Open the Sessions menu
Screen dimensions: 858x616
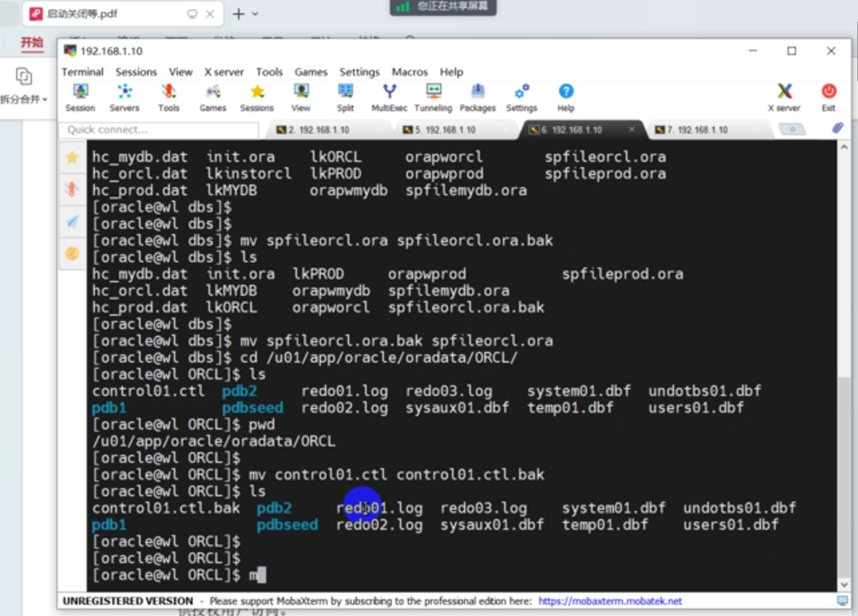point(136,72)
